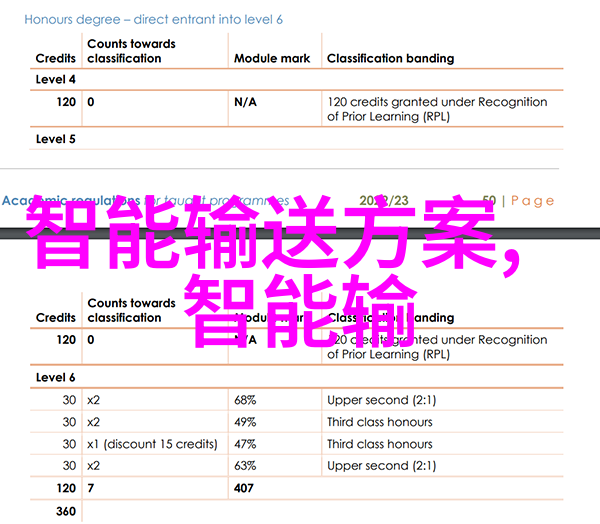The height and width of the screenshot is (524, 600).
Task: Select the '47%' module mark
Action: click(x=245, y=444)
